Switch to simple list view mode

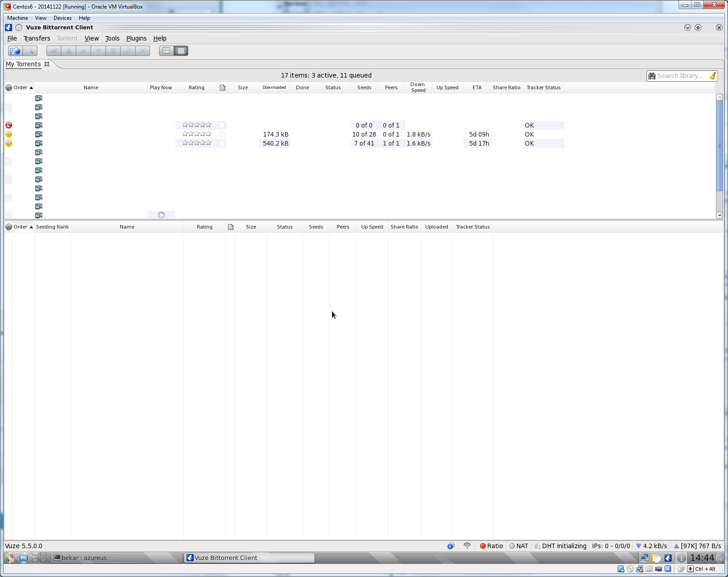[166, 51]
